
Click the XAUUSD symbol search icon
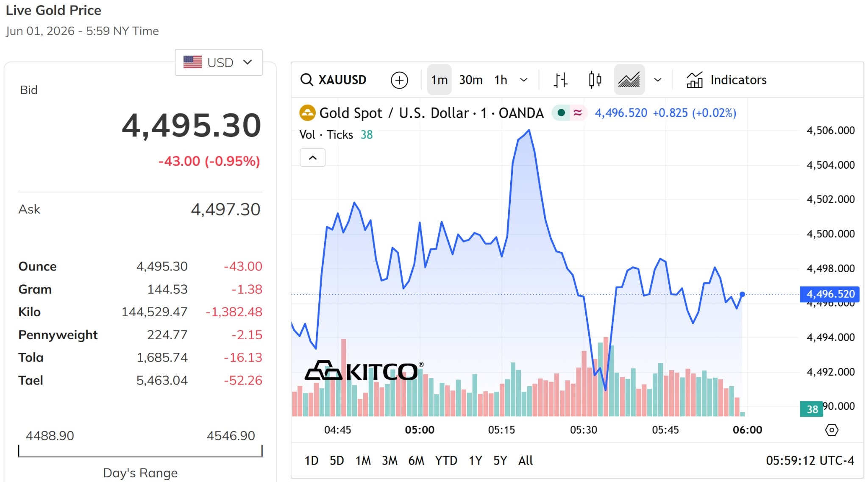pyautogui.click(x=306, y=80)
